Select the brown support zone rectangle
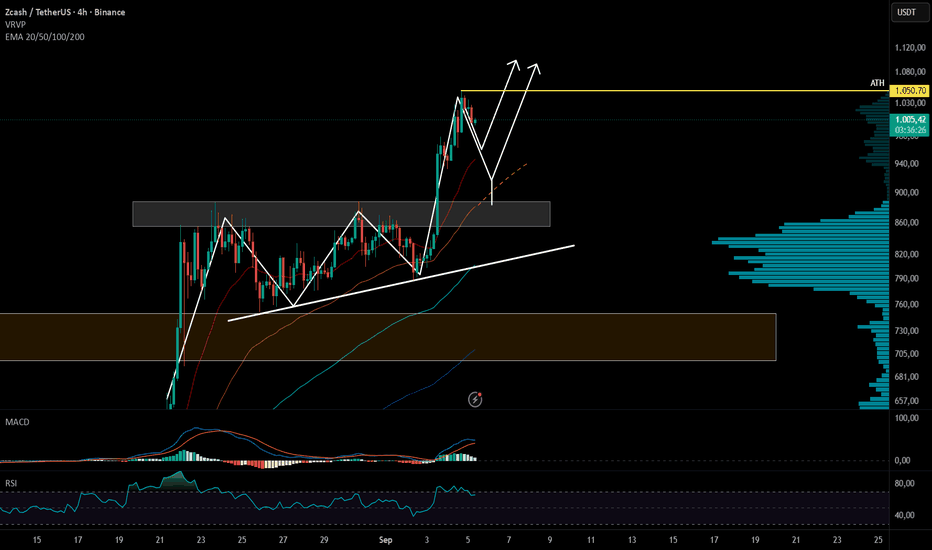Image resolution: width=932 pixels, height=550 pixels. pyautogui.click(x=388, y=337)
